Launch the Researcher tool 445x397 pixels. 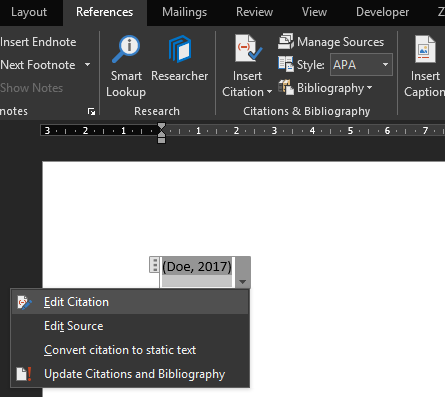tap(180, 59)
